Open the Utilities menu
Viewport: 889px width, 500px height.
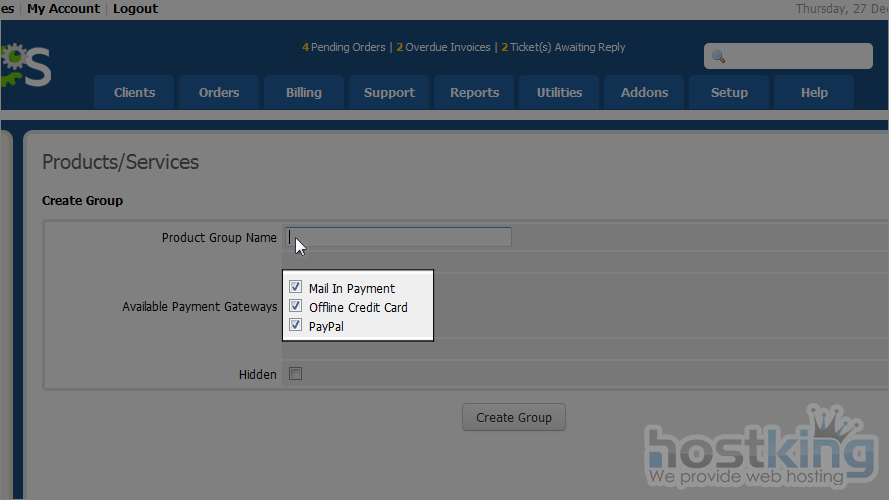click(559, 92)
